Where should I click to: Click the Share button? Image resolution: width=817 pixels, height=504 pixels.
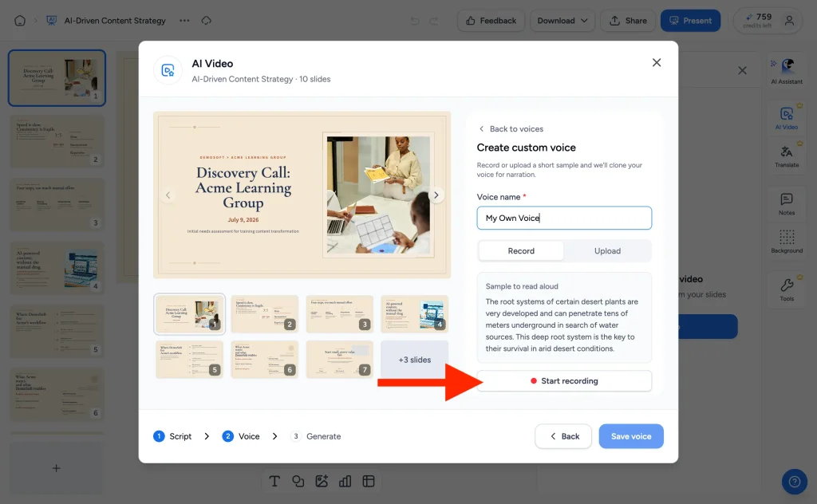tap(628, 21)
